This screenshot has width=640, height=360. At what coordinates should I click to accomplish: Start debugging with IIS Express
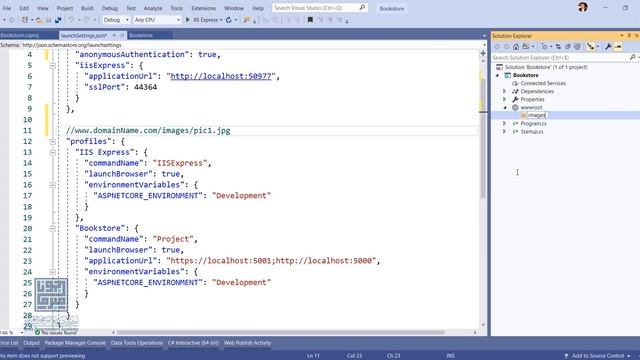[203, 20]
